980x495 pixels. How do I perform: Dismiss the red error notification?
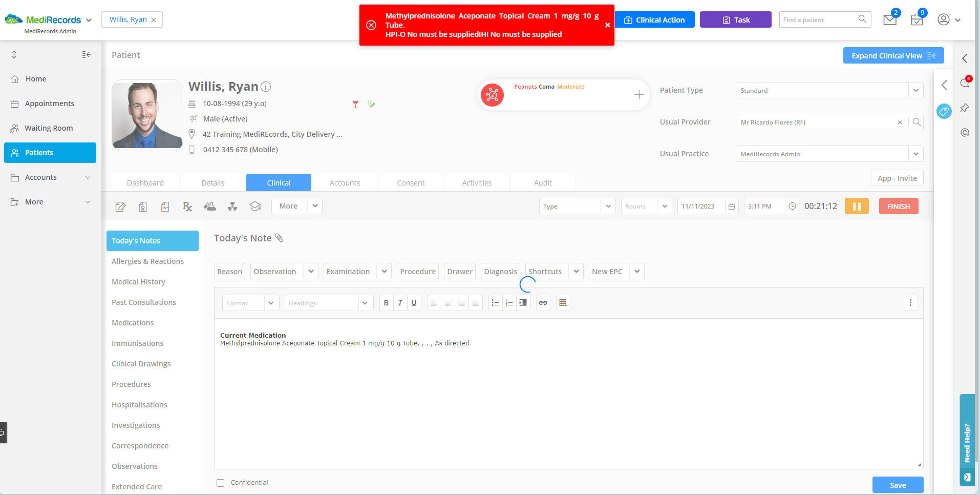click(607, 25)
